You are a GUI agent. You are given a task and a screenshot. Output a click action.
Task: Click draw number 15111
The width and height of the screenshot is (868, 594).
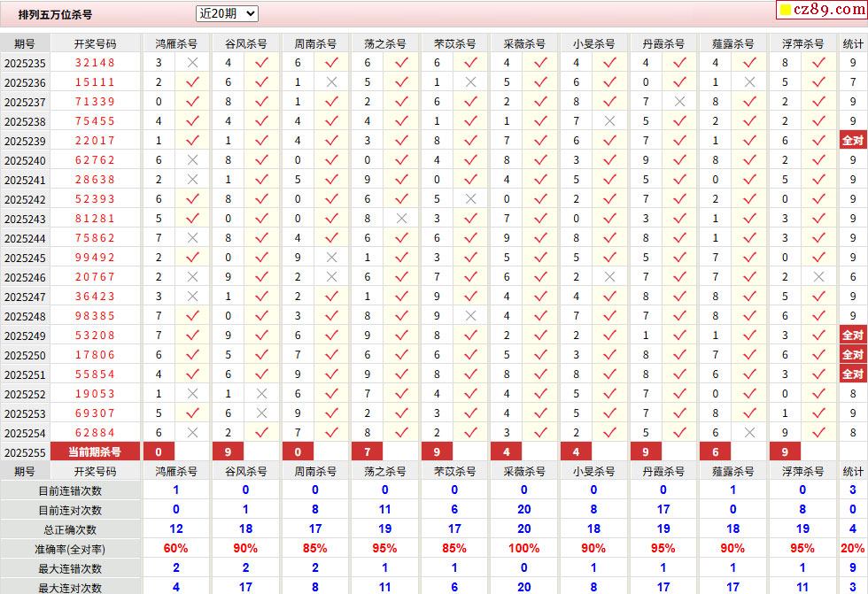coord(96,81)
